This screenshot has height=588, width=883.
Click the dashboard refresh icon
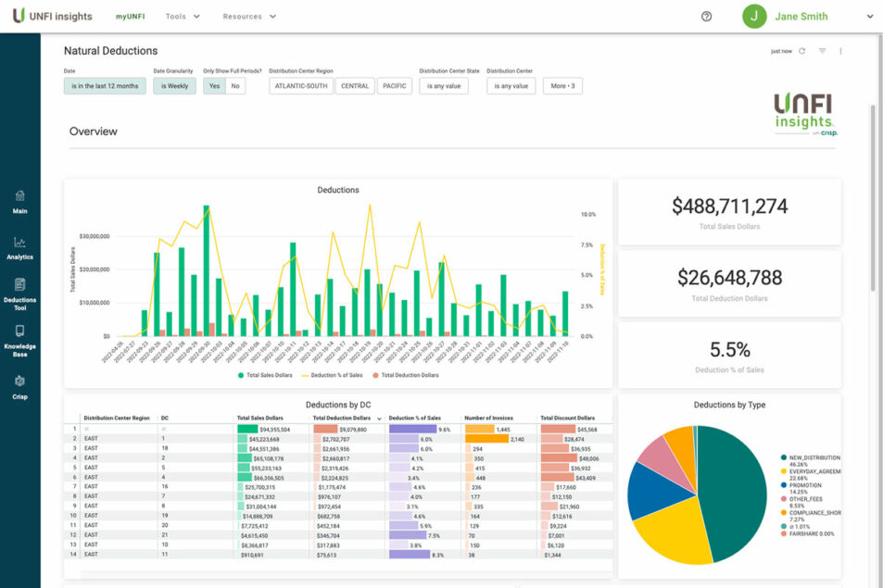(x=801, y=51)
